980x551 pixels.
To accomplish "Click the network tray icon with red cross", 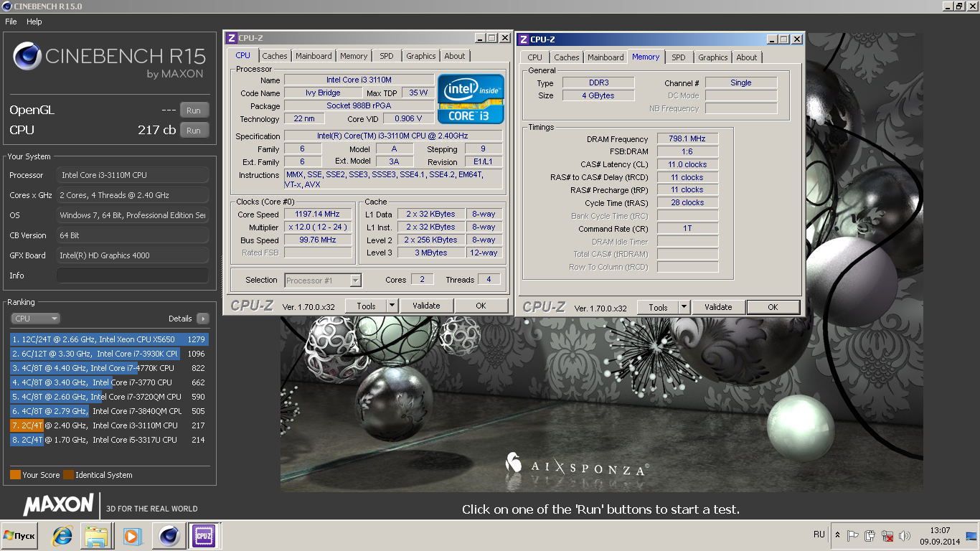I will coord(887,535).
